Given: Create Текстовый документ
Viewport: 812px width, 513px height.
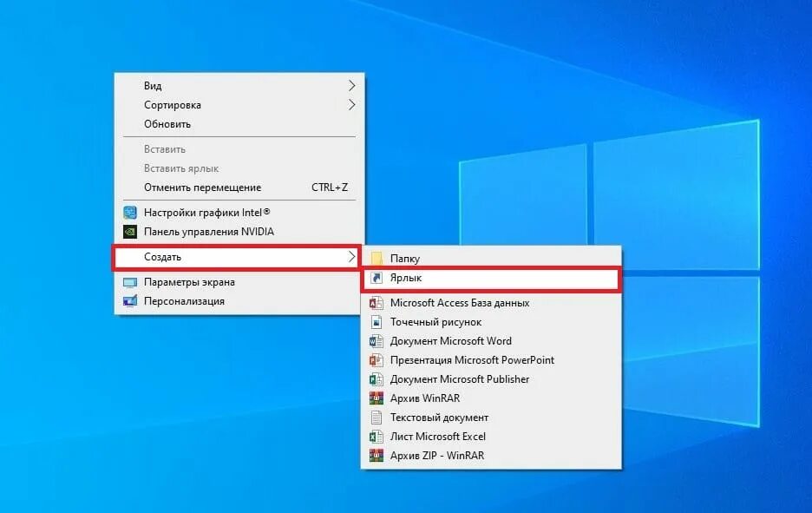Looking at the screenshot, I should click(x=491, y=418).
